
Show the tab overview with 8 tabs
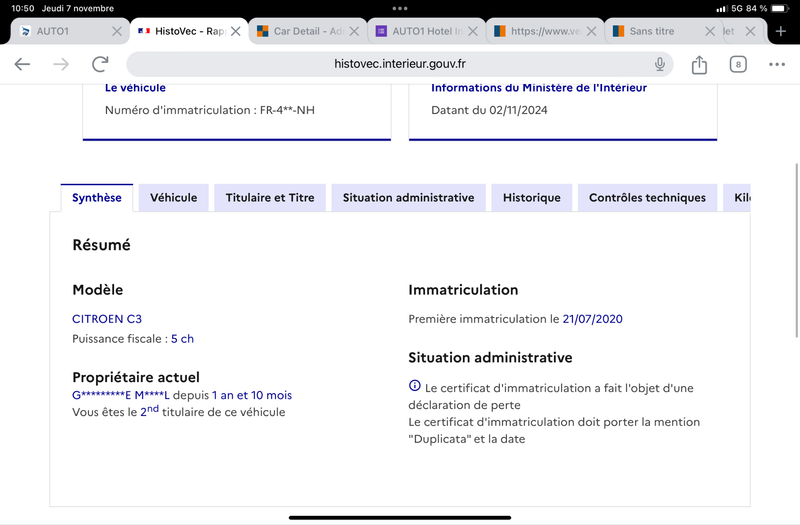tap(738, 64)
